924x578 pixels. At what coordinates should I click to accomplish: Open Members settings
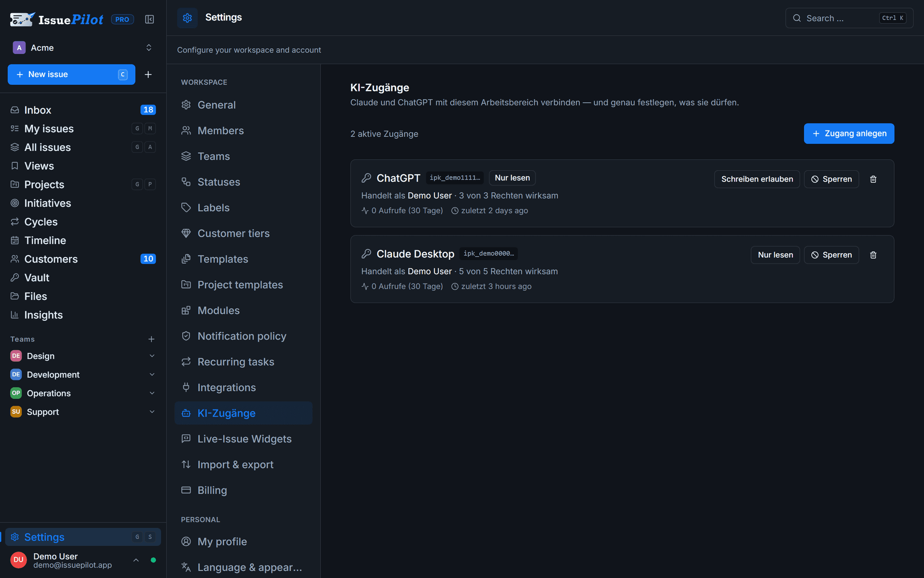tap(244, 131)
